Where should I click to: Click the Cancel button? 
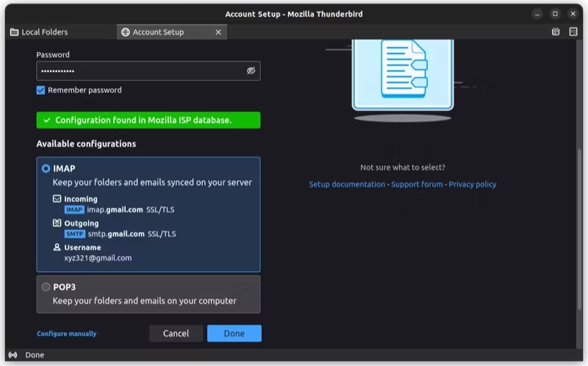[176, 334]
